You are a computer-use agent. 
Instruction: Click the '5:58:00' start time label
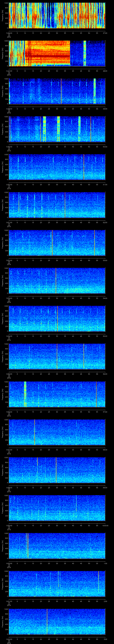pos(9,487)
